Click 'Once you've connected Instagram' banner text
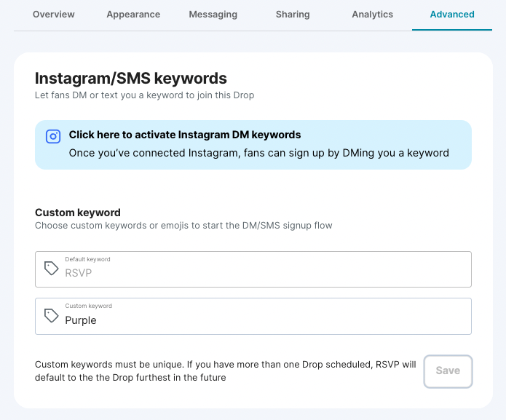This screenshot has height=420, width=506. pos(258,153)
